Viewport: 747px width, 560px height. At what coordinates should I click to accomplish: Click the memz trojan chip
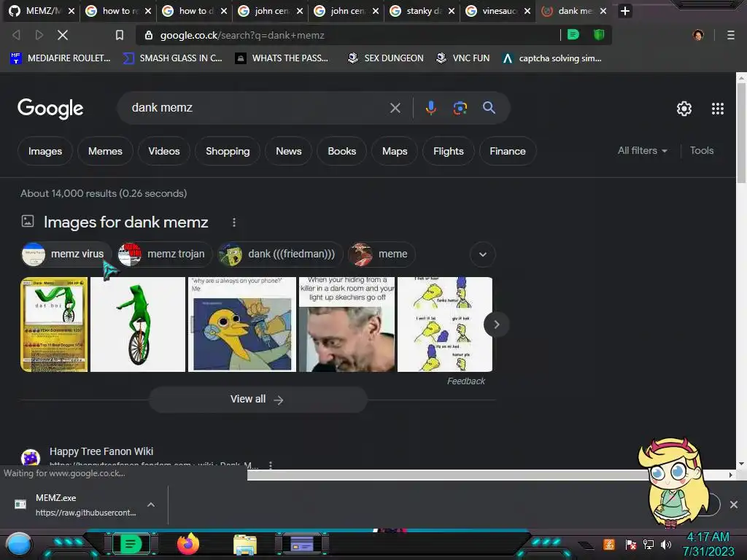pos(165,254)
